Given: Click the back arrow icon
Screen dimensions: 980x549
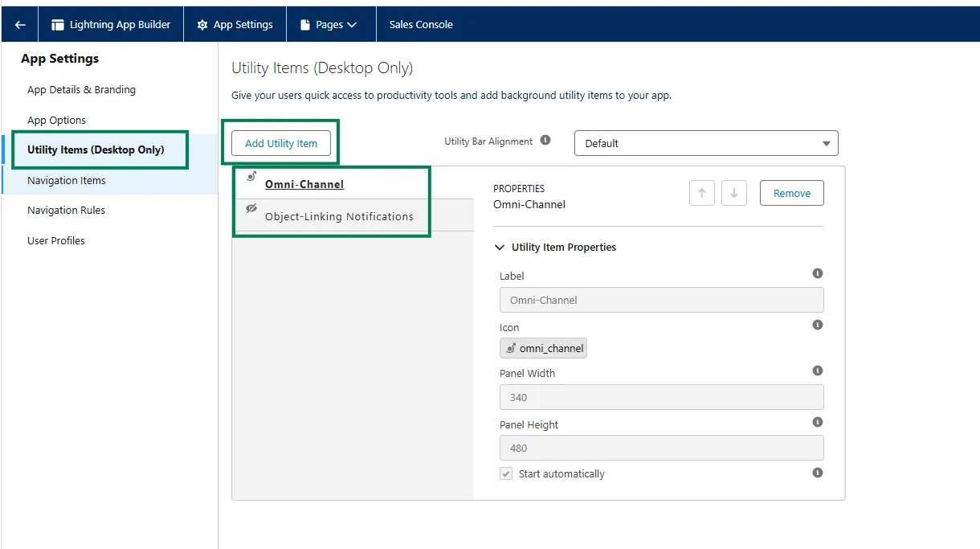Looking at the screenshot, I should [x=20, y=25].
